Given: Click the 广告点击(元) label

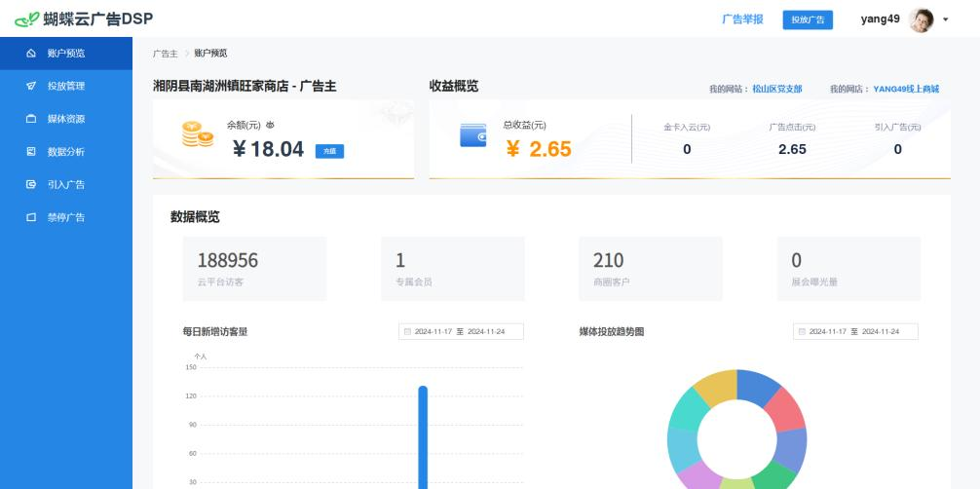Looking at the screenshot, I should click(x=792, y=127).
